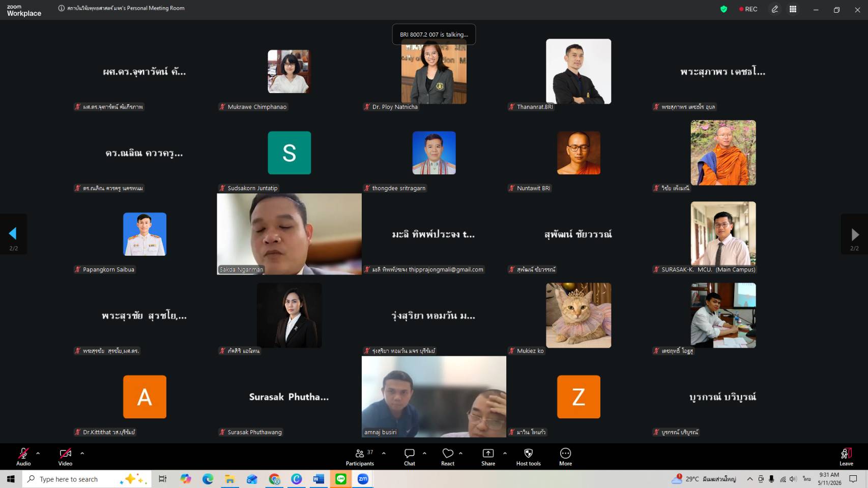Open the More options menu
The width and height of the screenshot is (868, 488).
coord(565,456)
